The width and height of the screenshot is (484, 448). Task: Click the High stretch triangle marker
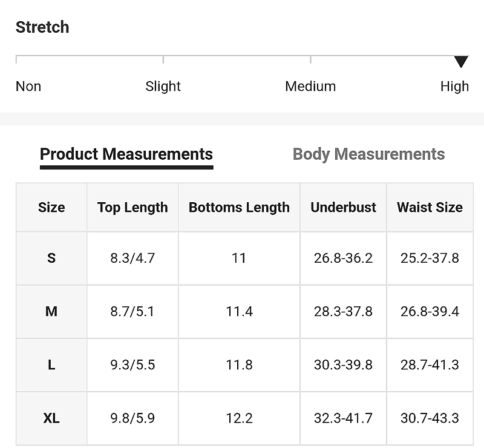461,62
